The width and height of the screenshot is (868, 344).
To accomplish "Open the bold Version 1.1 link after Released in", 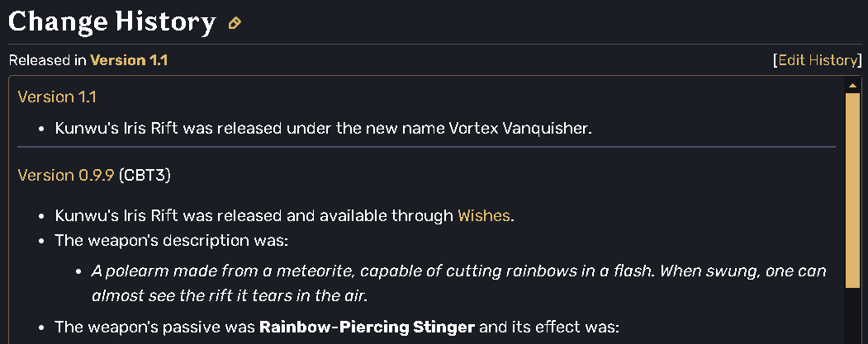I will (x=129, y=60).
